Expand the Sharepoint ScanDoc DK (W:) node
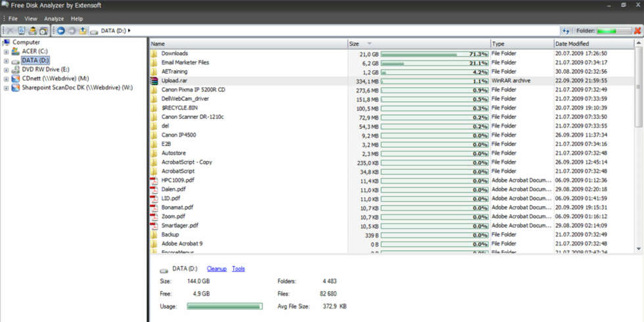 (6, 88)
